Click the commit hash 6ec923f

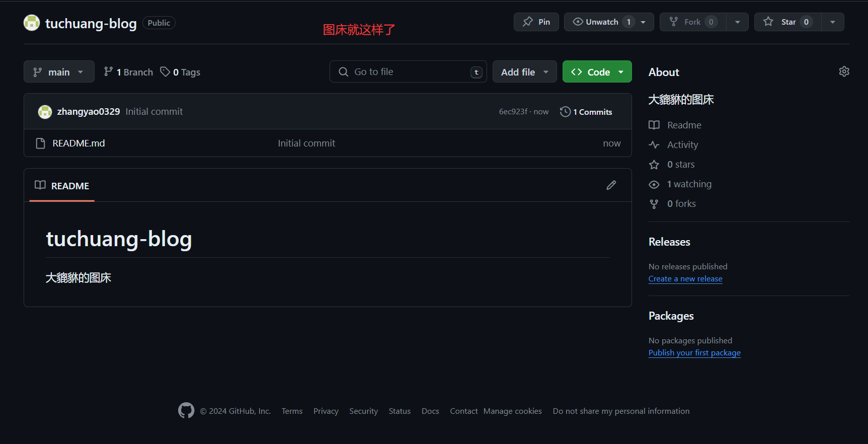point(513,112)
